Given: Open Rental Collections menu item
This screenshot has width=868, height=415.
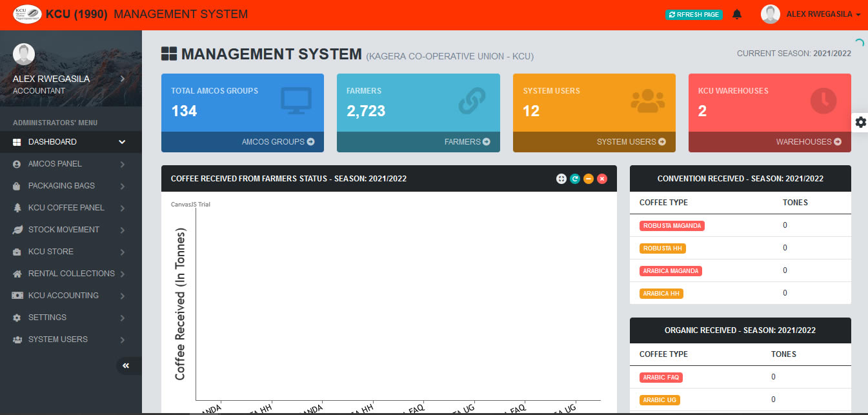Looking at the screenshot, I should click(x=71, y=274).
